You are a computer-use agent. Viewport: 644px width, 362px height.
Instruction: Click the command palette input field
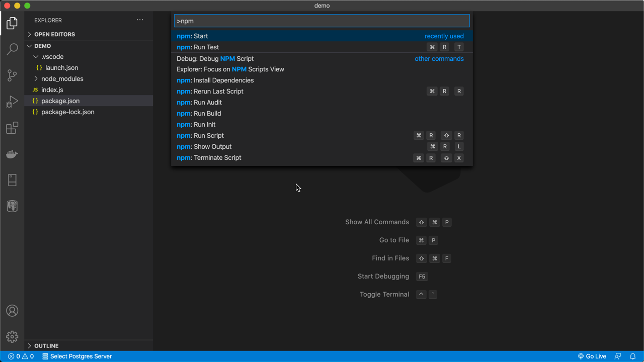pyautogui.click(x=322, y=21)
